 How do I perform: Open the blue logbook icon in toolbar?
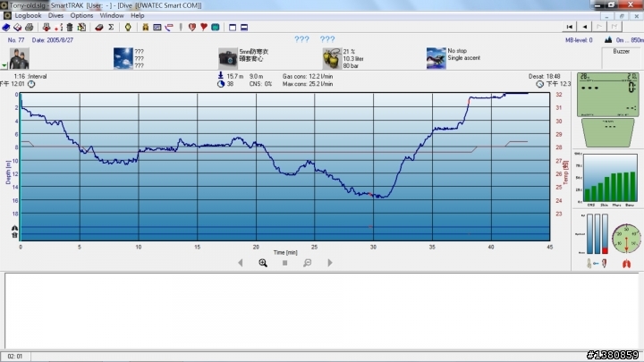coord(6,28)
